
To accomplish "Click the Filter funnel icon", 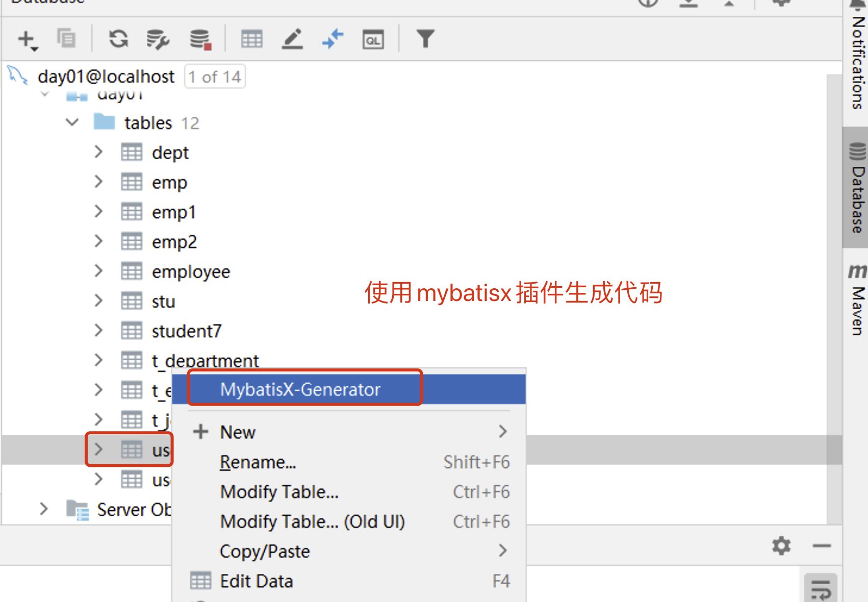I will pos(425,39).
